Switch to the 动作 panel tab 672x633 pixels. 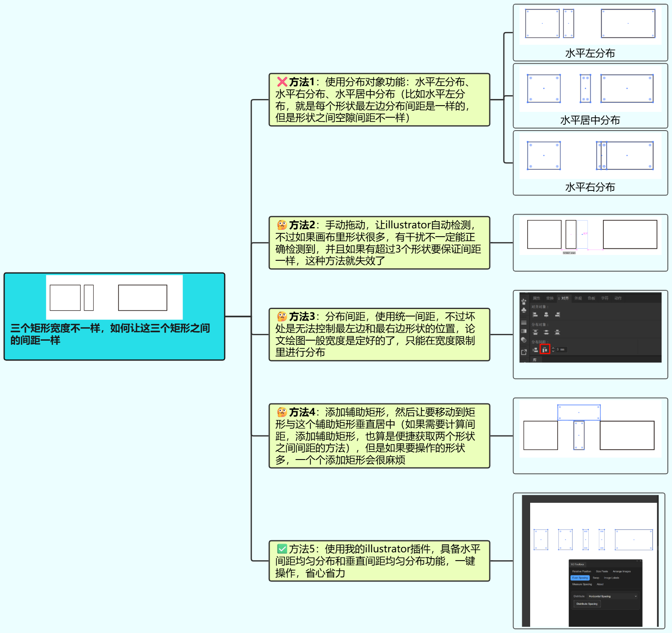pyautogui.click(x=618, y=298)
